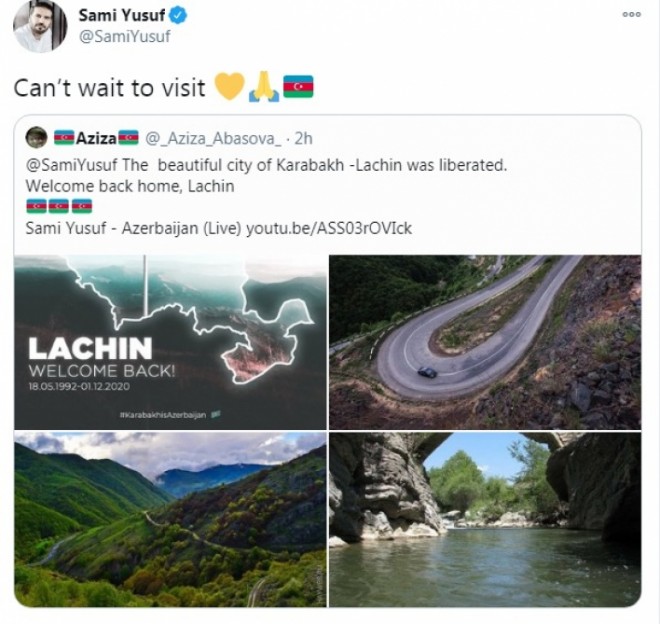This screenshot has height=624, width=660.
Task: Click the Azerbaijan flag emoji after the hands
Action: 299,87
